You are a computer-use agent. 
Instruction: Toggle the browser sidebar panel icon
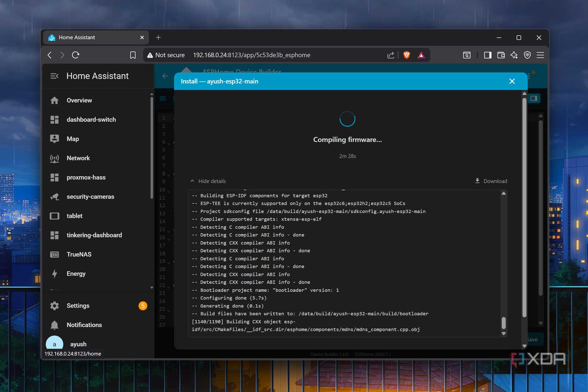[488, 55]
